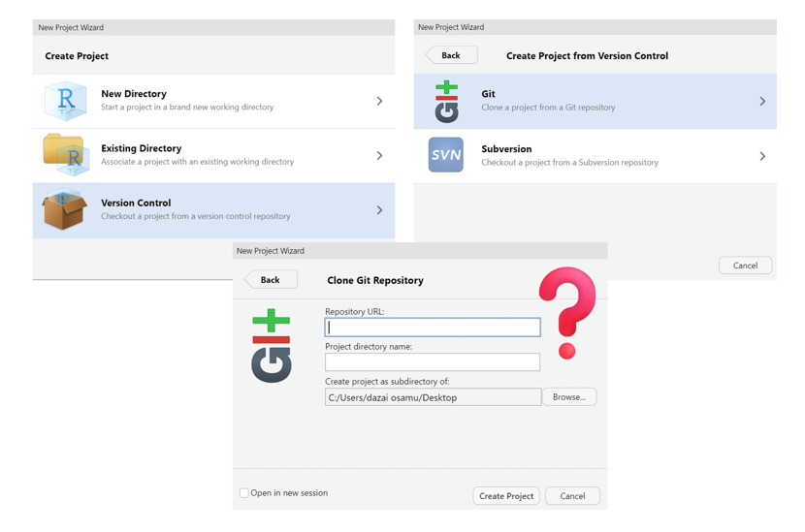Open the Subversion option chevron arrow
Image resolution: width=805 pixels, height=532 pixels.
762,156
